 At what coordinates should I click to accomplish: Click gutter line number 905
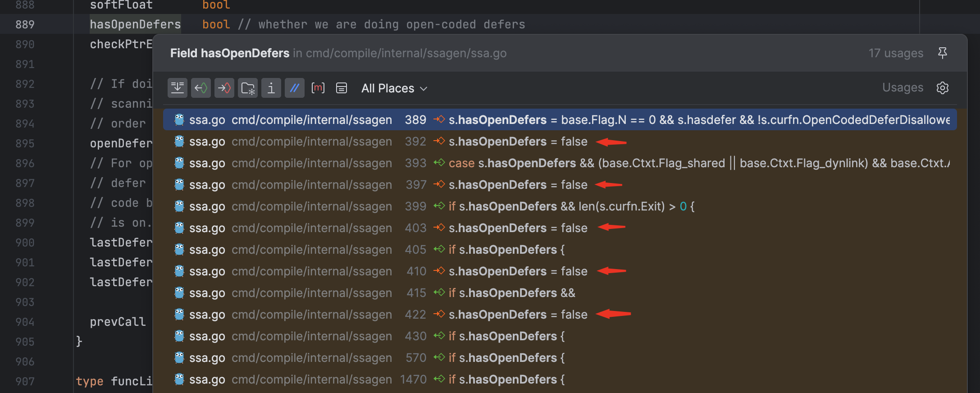pyautogui.click(x=25, y=342)
